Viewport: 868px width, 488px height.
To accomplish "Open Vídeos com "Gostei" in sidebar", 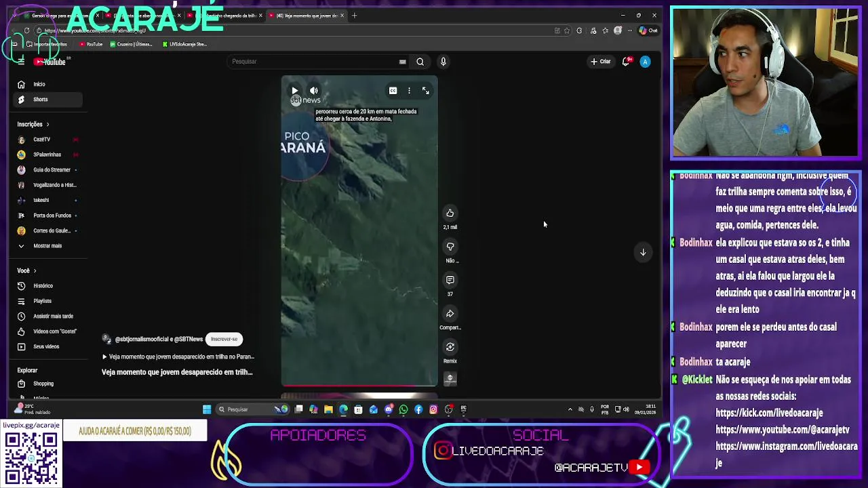I will coord(54,331).
